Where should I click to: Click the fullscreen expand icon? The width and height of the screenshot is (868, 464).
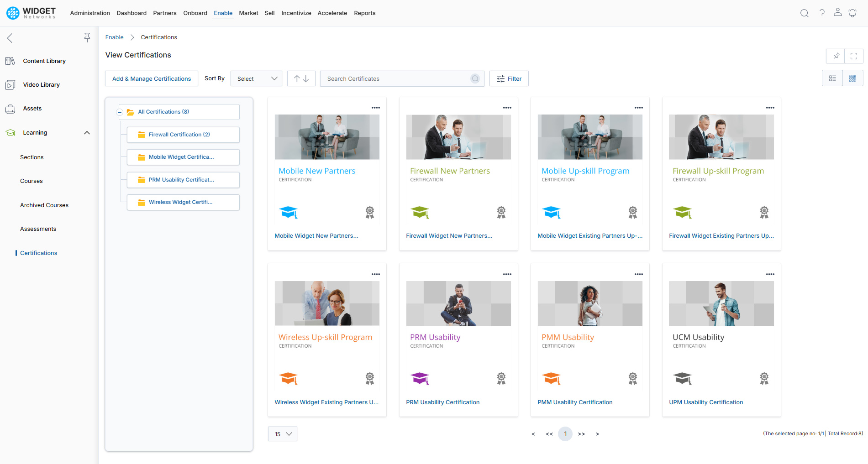click(x=854, y=56)
